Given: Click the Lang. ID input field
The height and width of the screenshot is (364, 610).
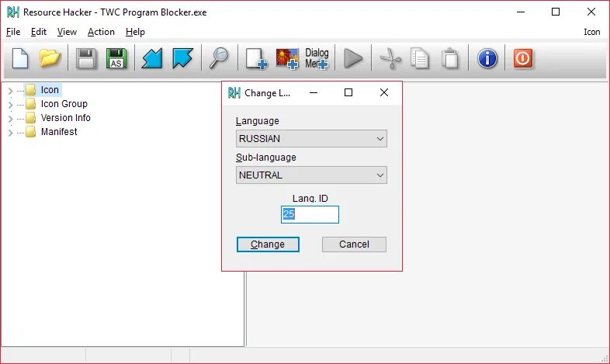Looking at the screenshot, I should coord(310,214).
